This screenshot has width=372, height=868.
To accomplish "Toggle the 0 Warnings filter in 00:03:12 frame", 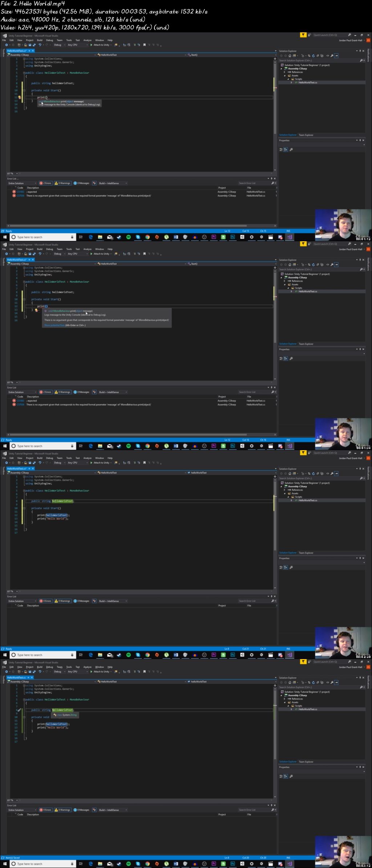I will [x=62, y=810].
